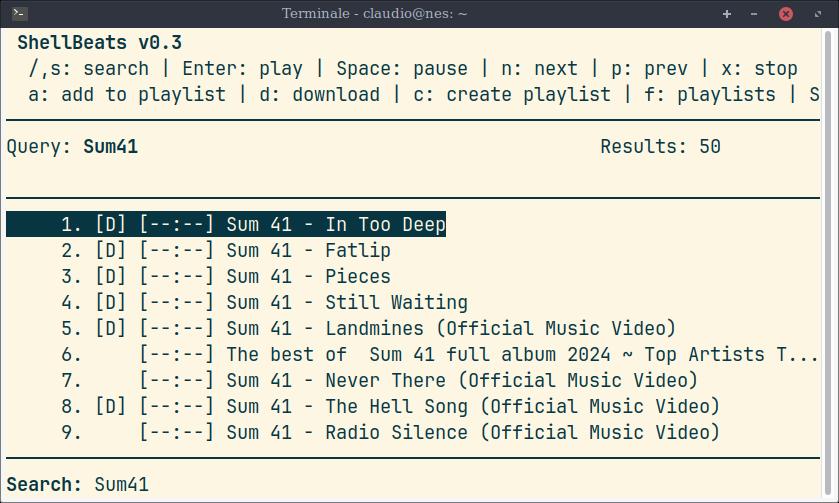Close the terminal with red X button
This screenshot has height=503, width=839.
(786, 14)
